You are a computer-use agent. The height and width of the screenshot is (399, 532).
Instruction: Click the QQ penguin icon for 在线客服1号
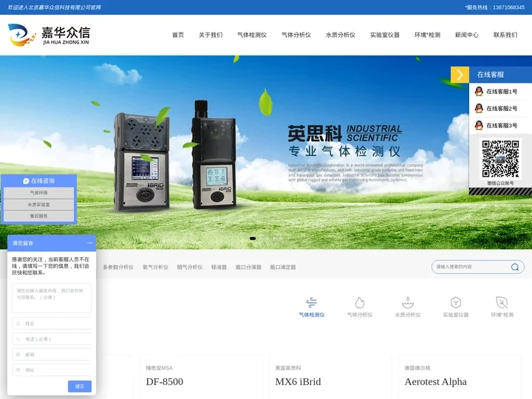[x=479, y=92]
